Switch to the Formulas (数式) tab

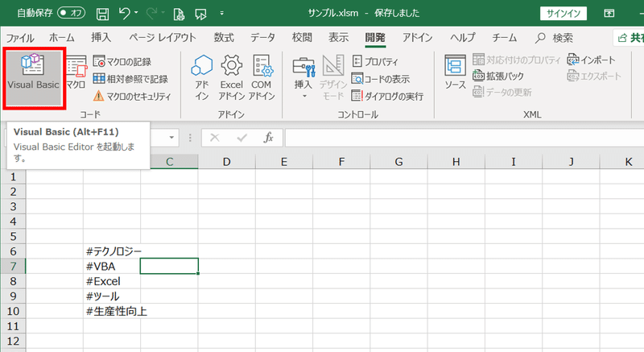224,38
